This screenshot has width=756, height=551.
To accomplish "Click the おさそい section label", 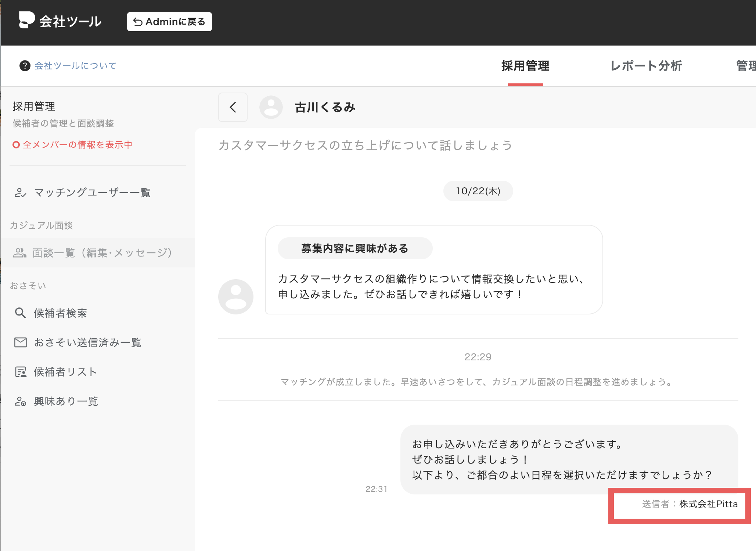I will pyautogui.click(x=28, y=285).
